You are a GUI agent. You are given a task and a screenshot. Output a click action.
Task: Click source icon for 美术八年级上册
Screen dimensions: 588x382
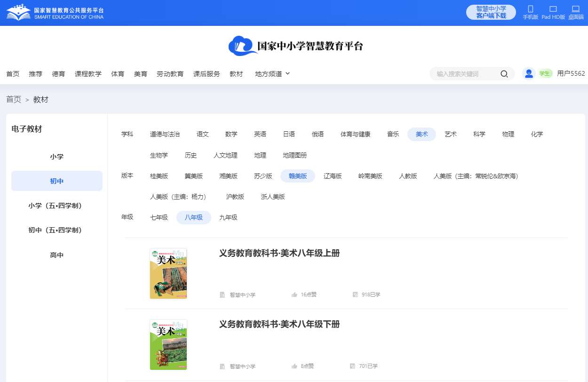pyautogui.click(x=222, y=295)
